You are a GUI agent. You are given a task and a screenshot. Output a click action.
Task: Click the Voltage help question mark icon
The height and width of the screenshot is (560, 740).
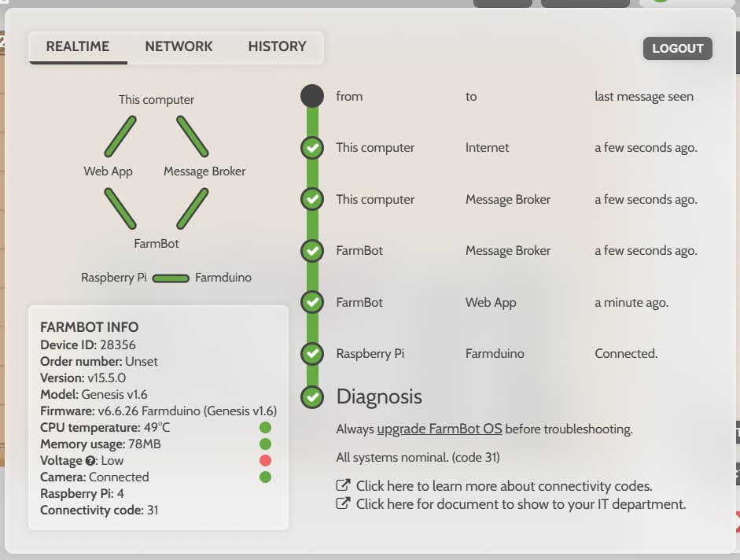pos(90,461)
